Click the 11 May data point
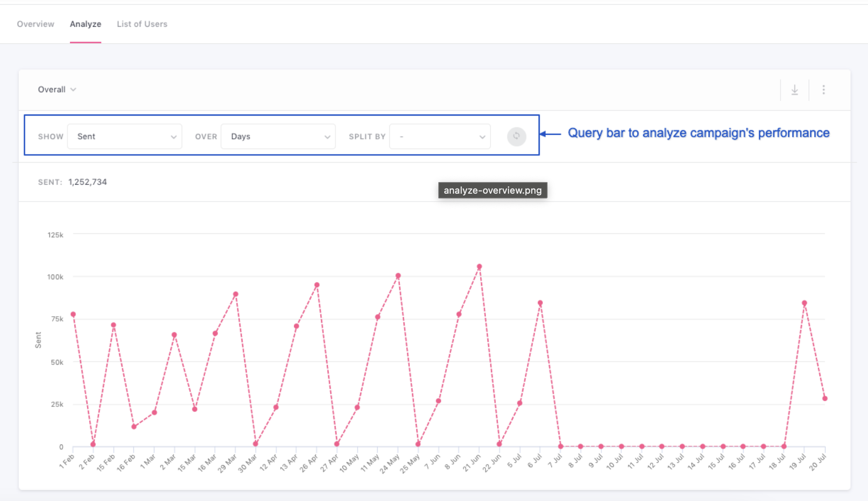Screen dimensions: 868x501 378,317
